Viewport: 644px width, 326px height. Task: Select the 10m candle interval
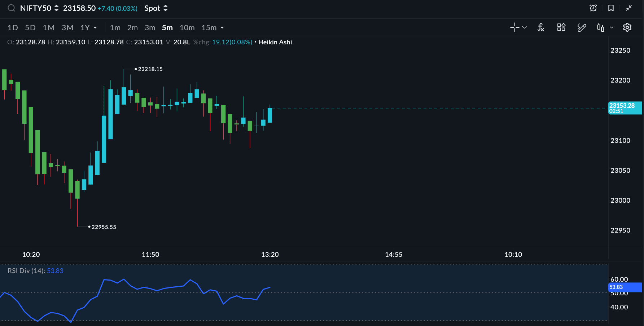pyautogui.click(x=187, y=28)
